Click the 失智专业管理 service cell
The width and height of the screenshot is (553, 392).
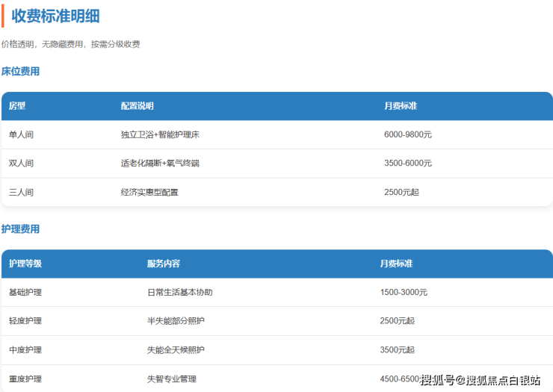pyautogui.click(x=171, y=379)
